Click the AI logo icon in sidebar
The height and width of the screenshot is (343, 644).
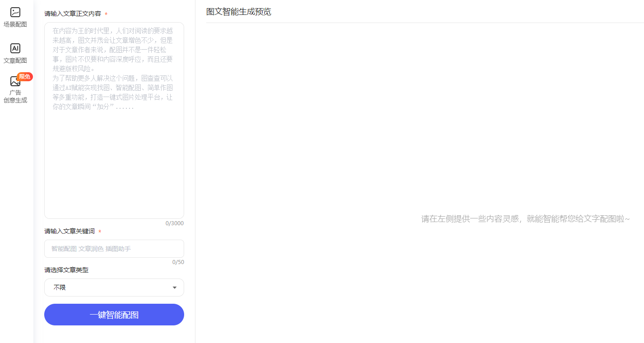[15, 48]
